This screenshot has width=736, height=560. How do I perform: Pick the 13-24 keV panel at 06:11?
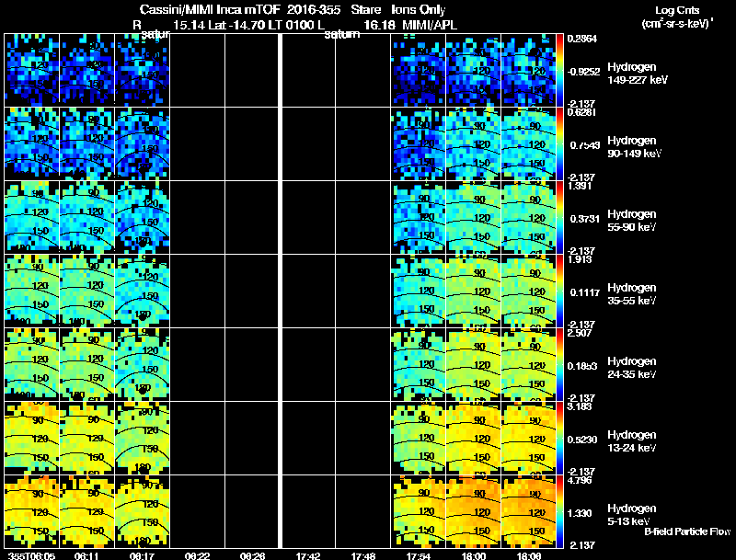coord(86,438)
